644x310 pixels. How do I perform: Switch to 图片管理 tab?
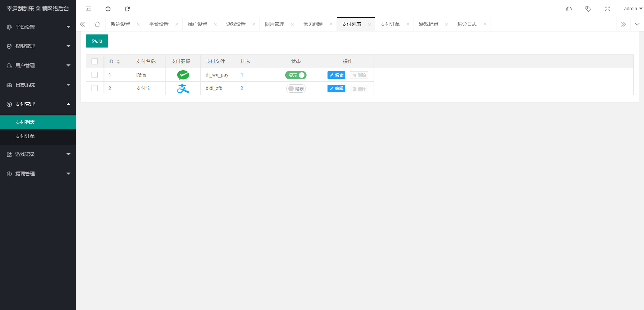point(275,24)
